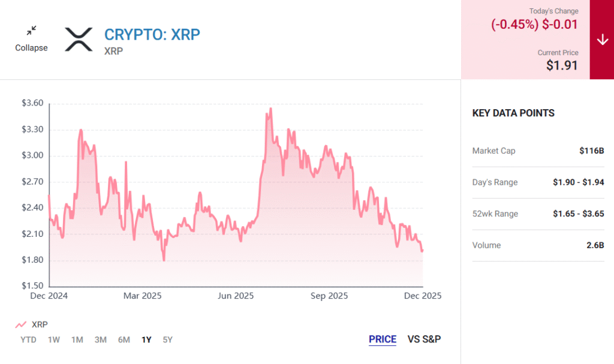The image size is (614, 364).
Task: Click the XRP legend line icon
Action: tap(21, 324)
